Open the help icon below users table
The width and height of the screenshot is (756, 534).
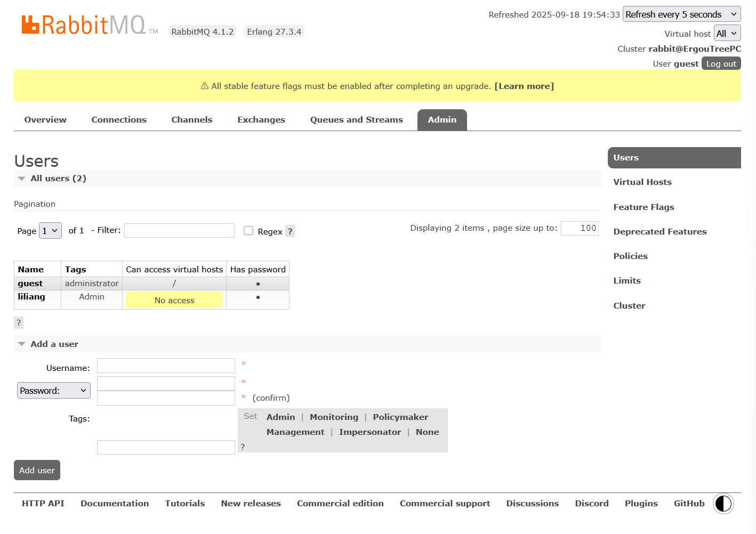pos(19,322)
